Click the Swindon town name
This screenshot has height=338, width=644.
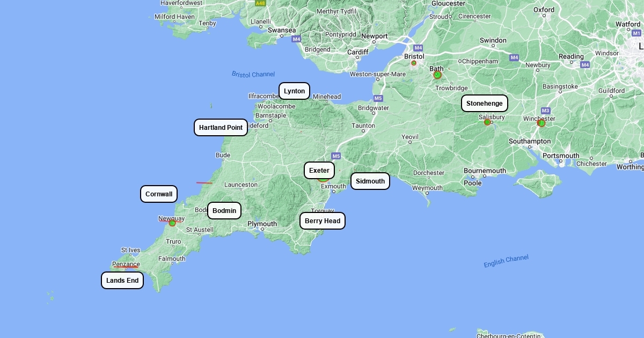493,40
